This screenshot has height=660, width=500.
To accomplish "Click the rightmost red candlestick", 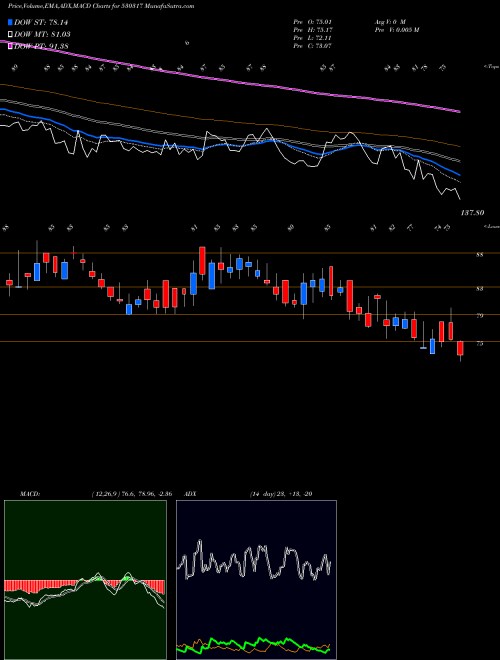I will click(460, 349).
